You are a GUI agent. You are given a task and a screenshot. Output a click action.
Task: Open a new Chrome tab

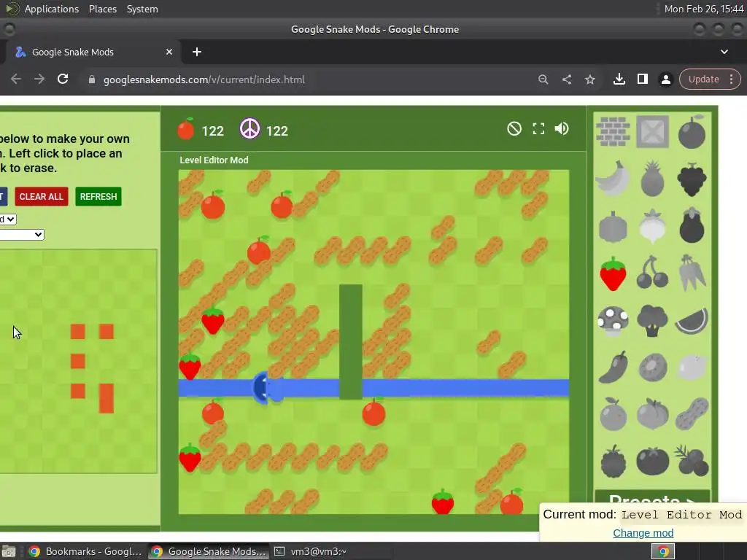197,52
